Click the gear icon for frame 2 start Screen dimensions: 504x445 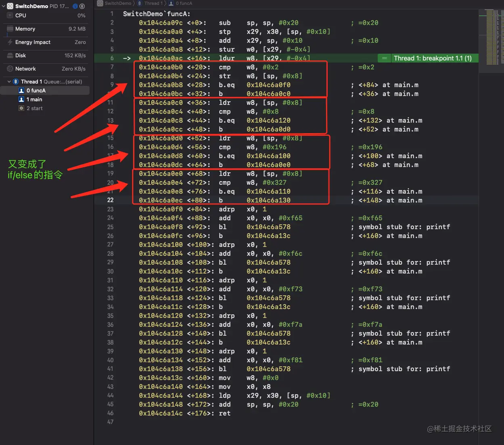21,108
